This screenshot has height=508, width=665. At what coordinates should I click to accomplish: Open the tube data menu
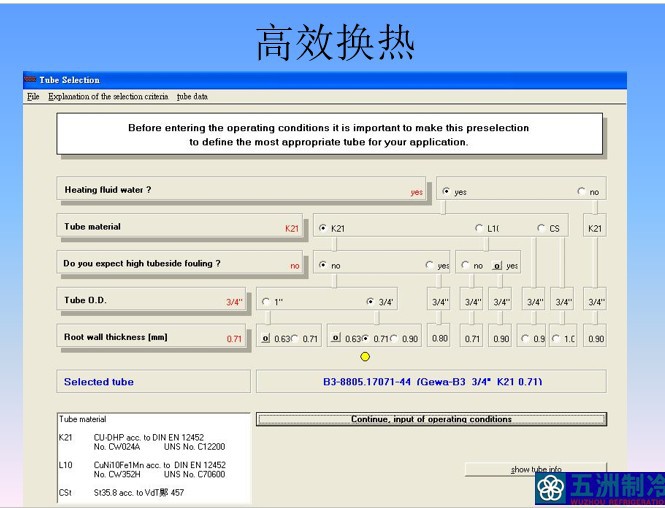[192, 97]
